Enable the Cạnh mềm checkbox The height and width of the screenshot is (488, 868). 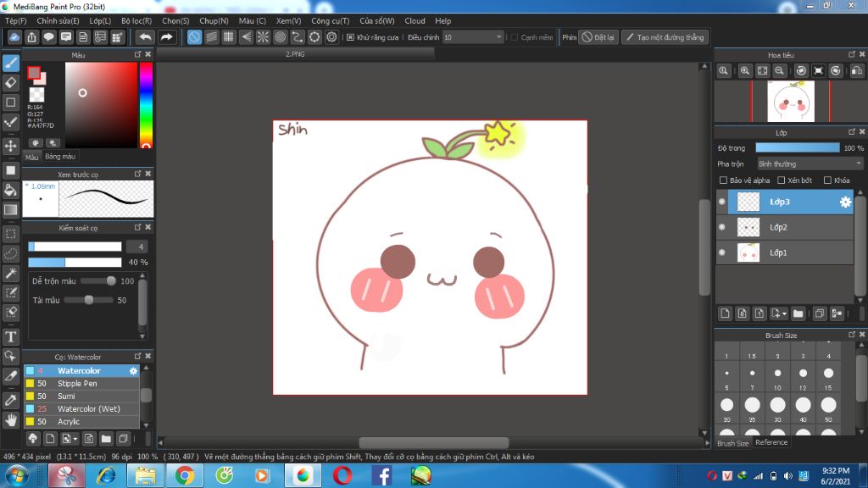pyautogui.click(x=515, y=37)
